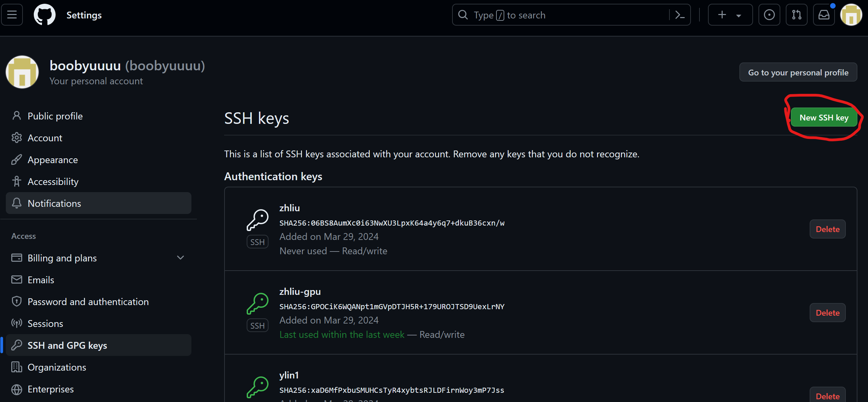Go to your personal profile
This screenshot has height=402, width=868.
click(x=798, y=72)
